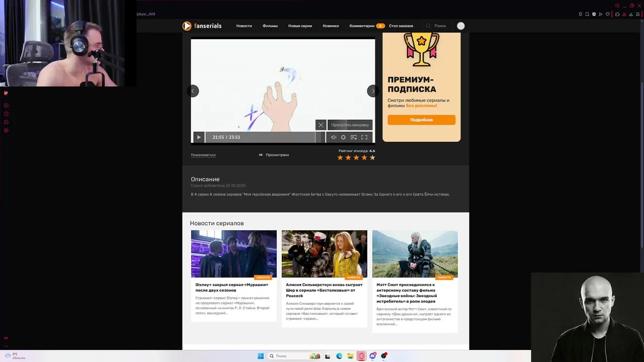This screenshot has width=644, height=362.
Task: Open the fanserials logo home link
Action: point(202,26)
